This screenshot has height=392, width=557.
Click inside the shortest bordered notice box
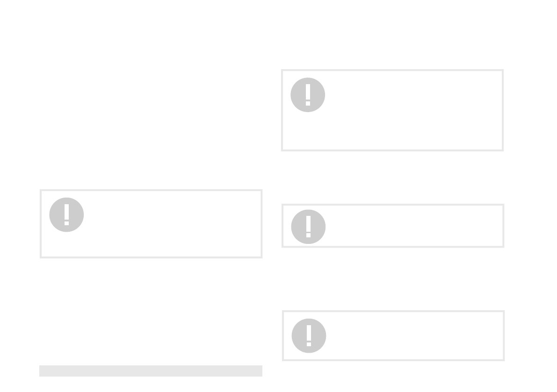tap(393, 226)
